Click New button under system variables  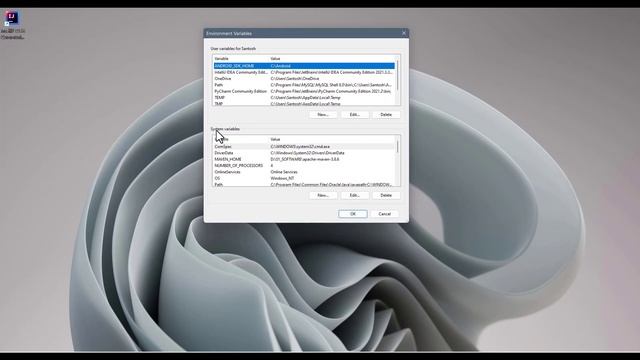click(323, 196)
